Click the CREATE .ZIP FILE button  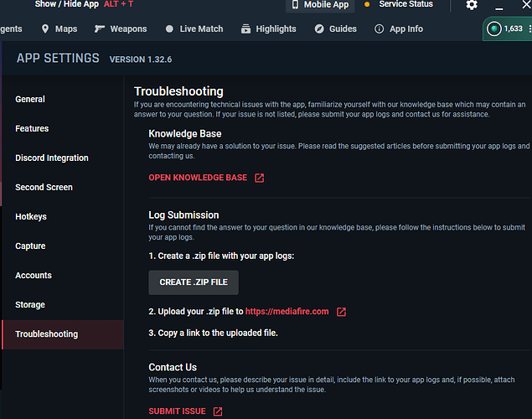coord(194,282)
